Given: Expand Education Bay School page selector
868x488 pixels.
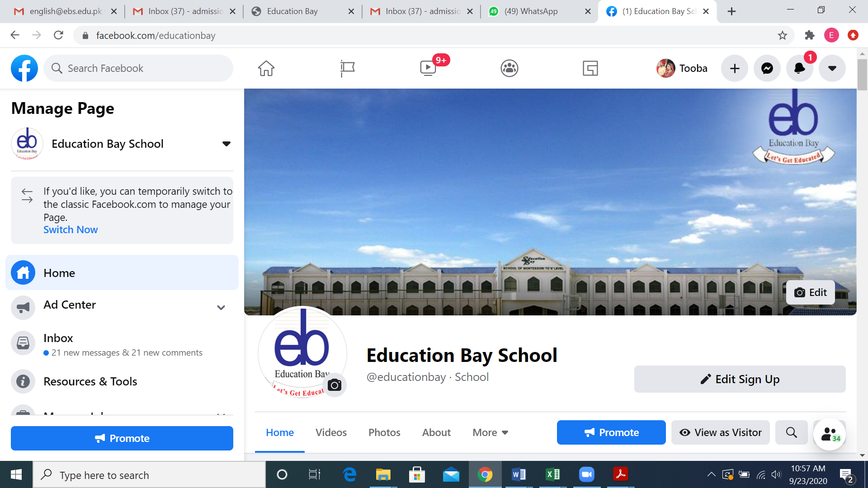Looking at the screenshot, I should [226, 144].
